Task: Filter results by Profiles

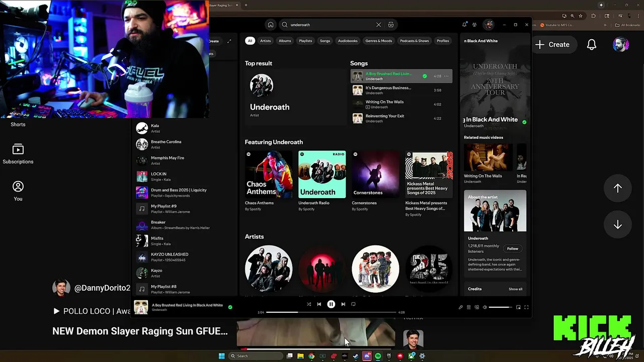Action: coord(443,41)
